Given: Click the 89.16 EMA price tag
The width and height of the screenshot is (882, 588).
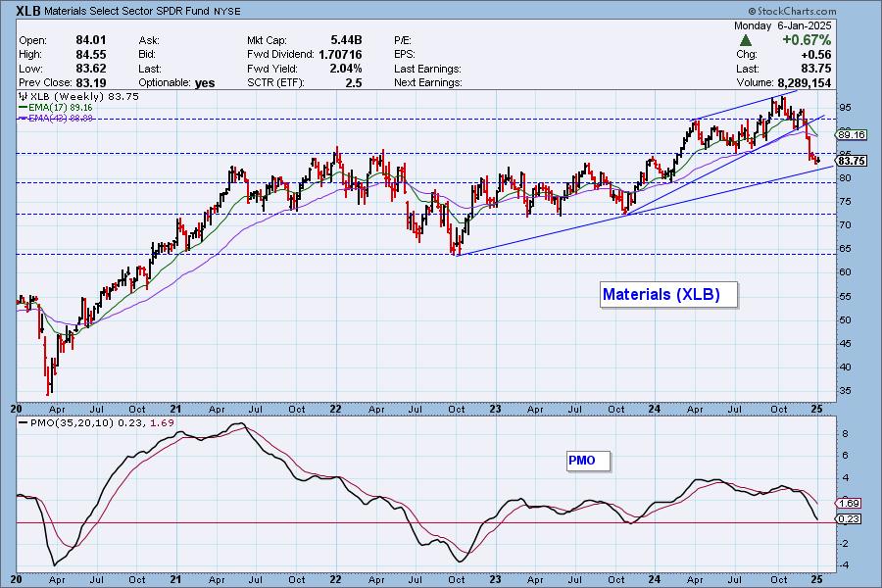Looking at the screenshot, I should tap(851, 134).
